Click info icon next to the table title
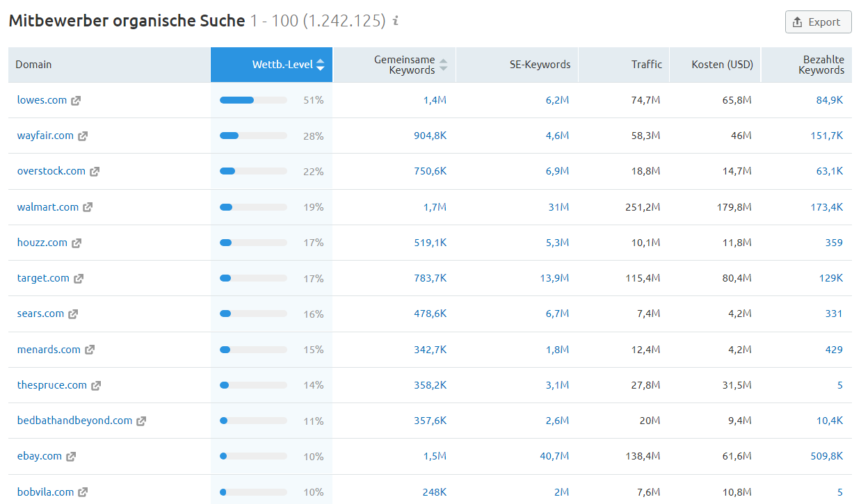The height and width of the screenshot is (504, 861). point(396,22)
